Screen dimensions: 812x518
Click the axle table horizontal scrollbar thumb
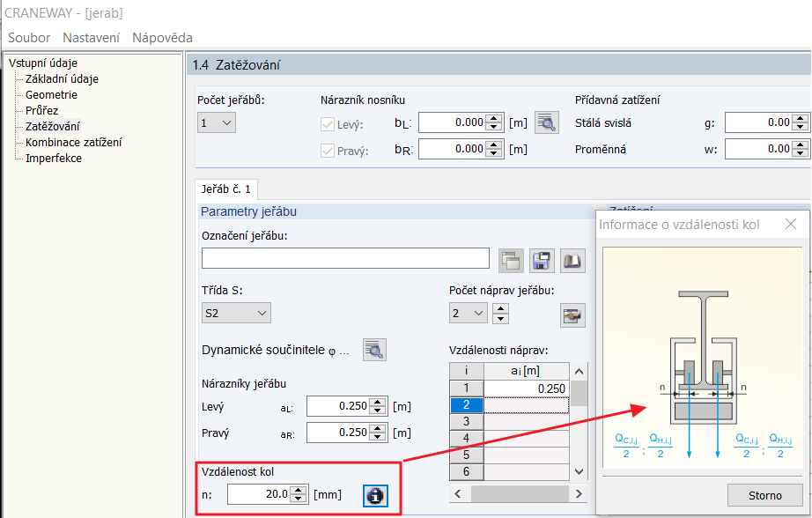(x=520, y=493)
